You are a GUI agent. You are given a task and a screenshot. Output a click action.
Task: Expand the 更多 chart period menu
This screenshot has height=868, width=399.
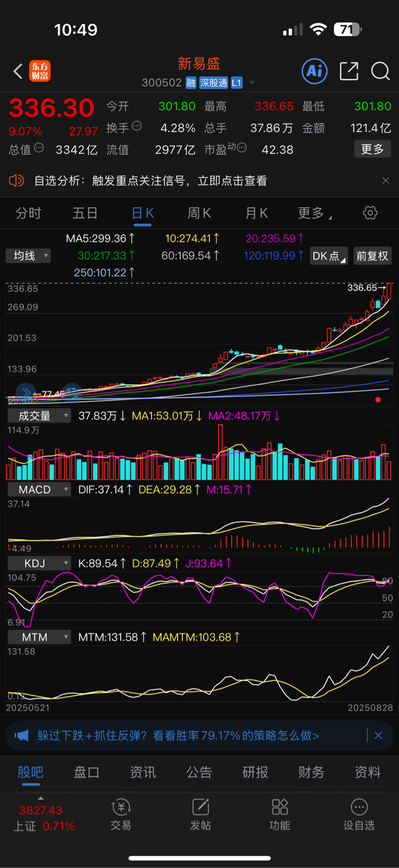pos(315,213)
